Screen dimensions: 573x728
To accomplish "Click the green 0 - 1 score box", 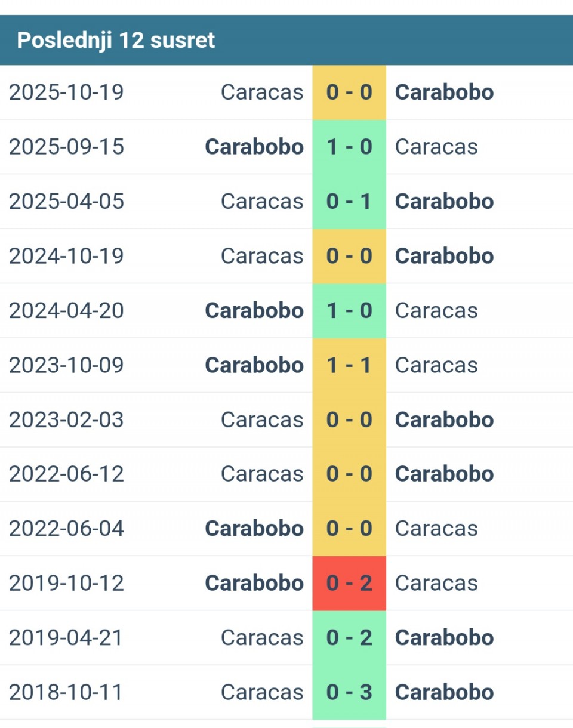I will (x=349, y=202).
